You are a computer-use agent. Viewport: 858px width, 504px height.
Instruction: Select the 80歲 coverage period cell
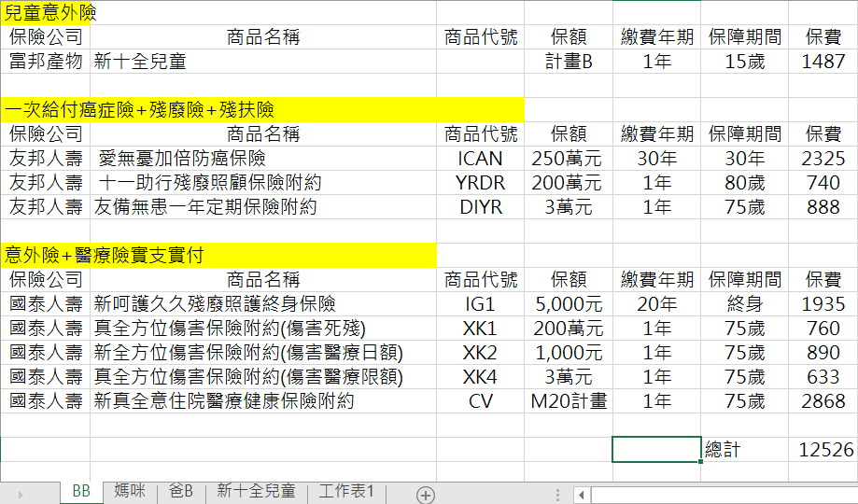745,182
